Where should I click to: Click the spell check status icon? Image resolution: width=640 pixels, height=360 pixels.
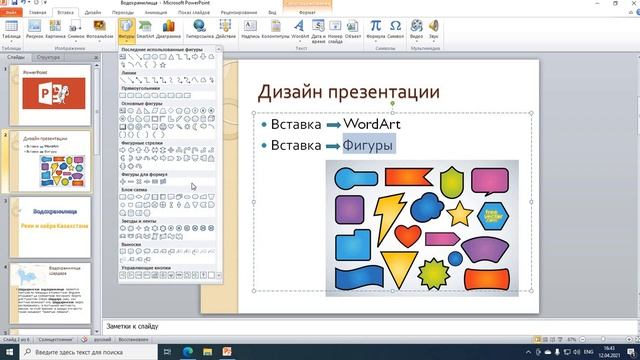[x=84, y=340]
